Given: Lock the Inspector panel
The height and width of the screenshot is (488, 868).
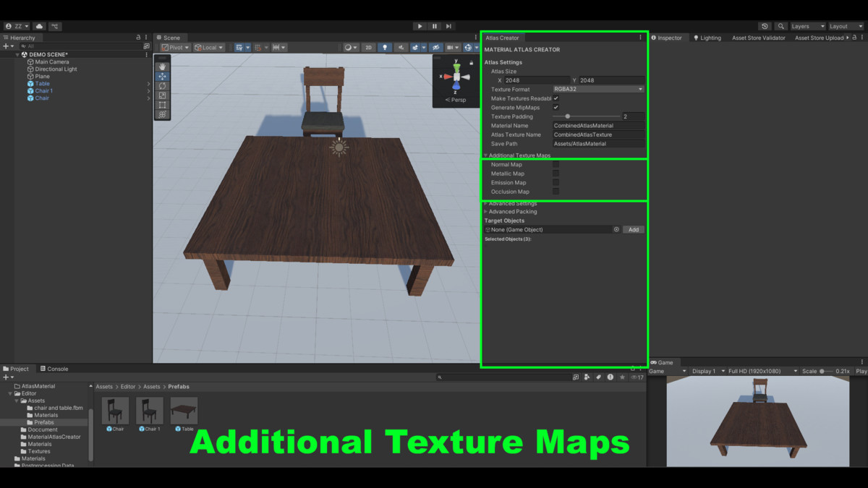Looking at the screenshot, I should (853, 38).
